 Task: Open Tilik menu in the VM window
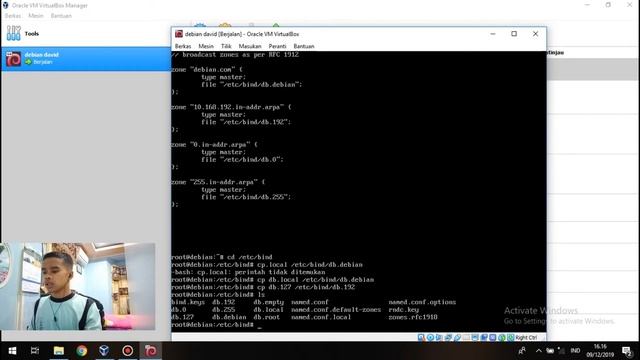[x=226, y=46]
